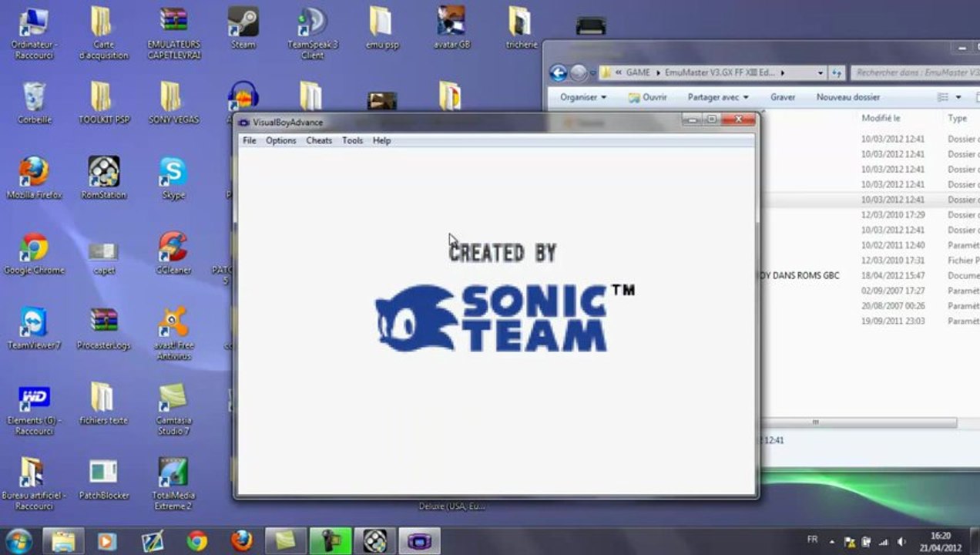
Task: Go forward in Explorer window
Action: pos(579,72)
